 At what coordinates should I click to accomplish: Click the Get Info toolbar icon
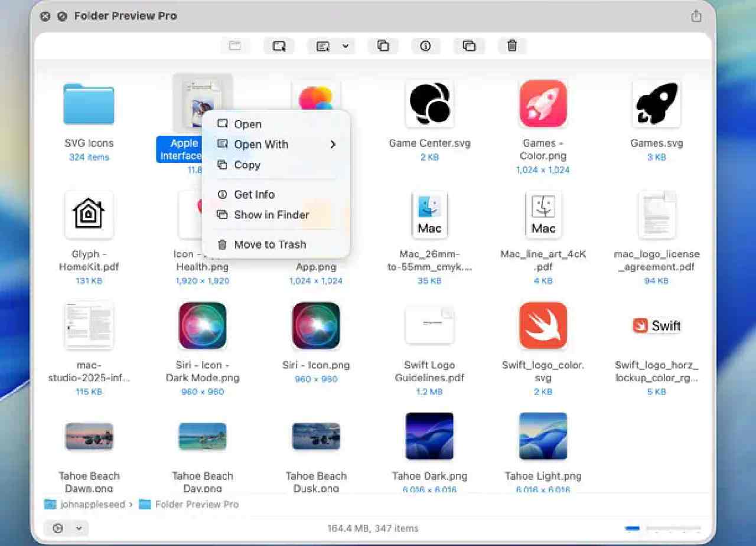pos(425,46)
